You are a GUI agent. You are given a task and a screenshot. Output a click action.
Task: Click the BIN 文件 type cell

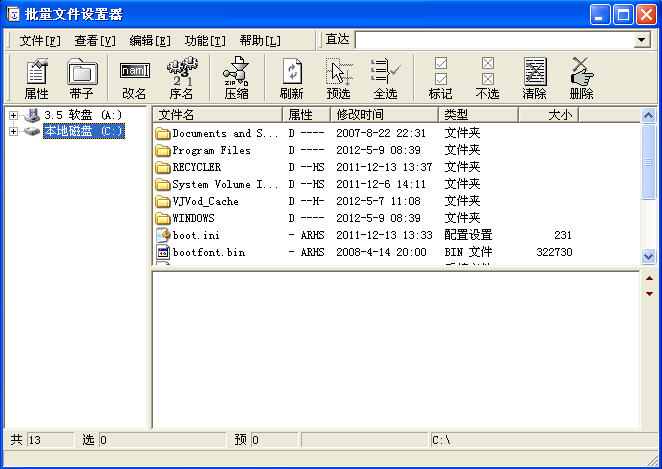click(468, 252)
